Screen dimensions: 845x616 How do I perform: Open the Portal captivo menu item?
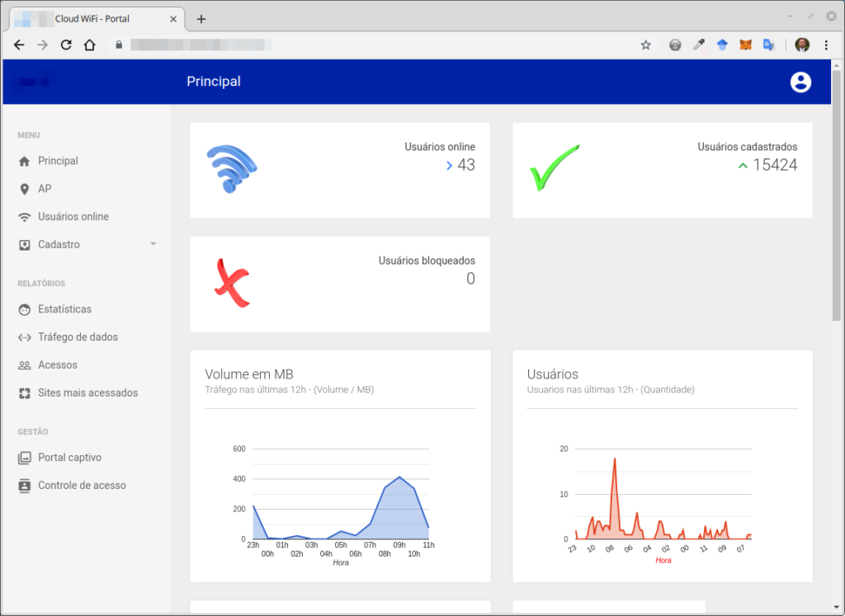(x=69, y=458)
